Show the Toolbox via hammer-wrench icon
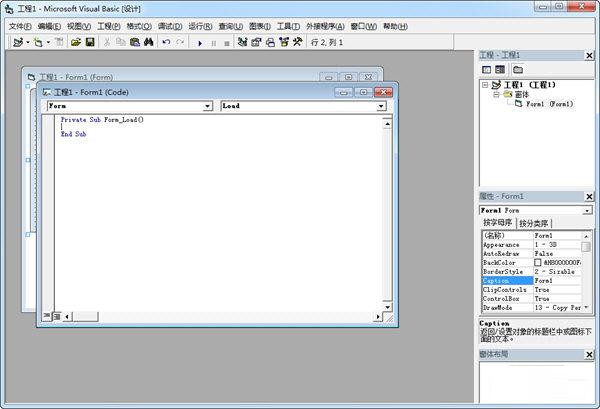 click(x=298, y=42)
